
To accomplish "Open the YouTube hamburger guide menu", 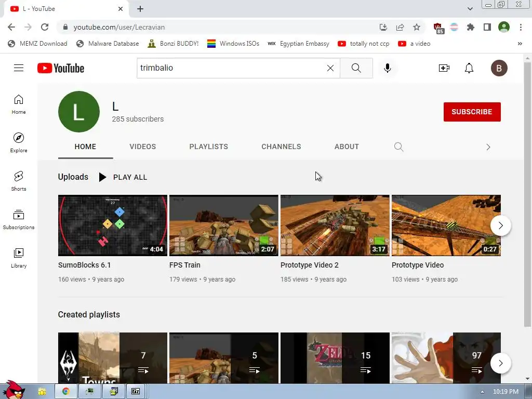I will [19, 68].
